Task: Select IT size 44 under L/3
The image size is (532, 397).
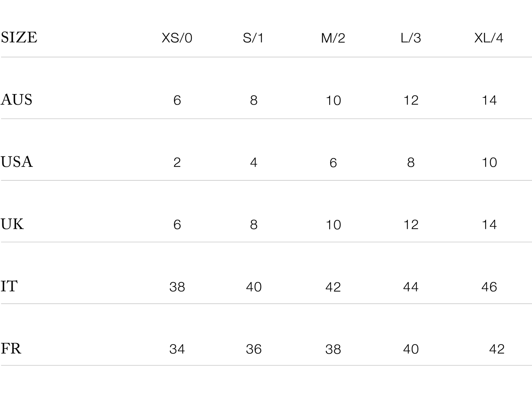Action: click(x=411, y=287)
